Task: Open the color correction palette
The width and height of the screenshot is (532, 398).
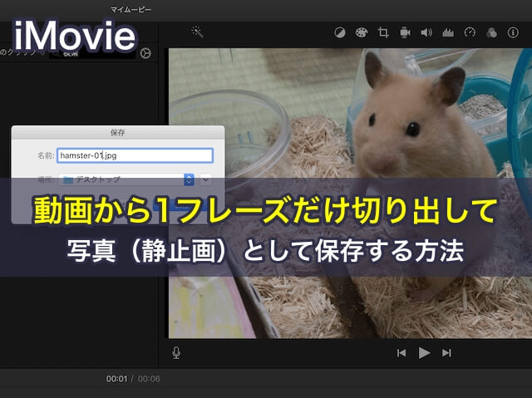Action: point(362,32)
